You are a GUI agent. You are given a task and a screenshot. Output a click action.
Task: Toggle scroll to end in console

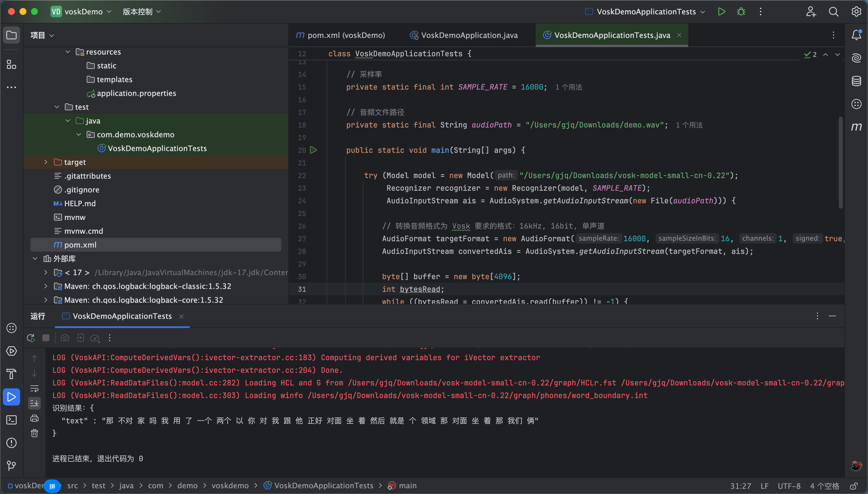(x=34, y=404)
